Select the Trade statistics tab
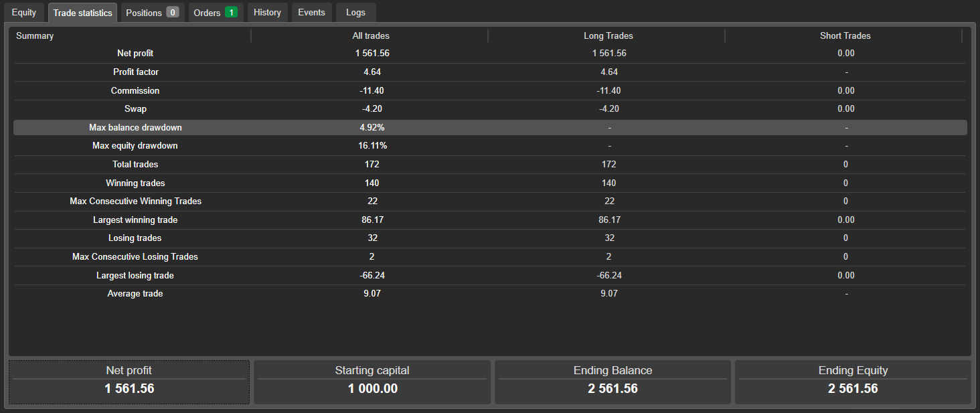 [x=82, y=13]
